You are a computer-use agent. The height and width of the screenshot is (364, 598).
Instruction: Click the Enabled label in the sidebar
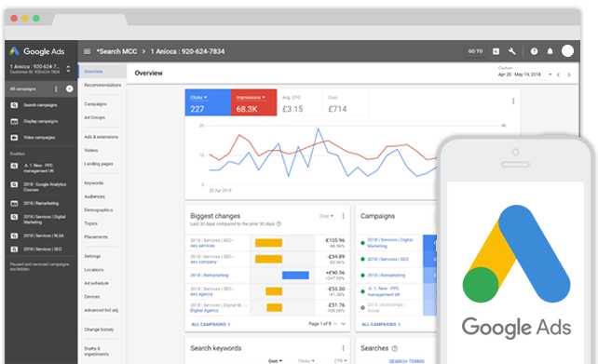tap(17, 154)
